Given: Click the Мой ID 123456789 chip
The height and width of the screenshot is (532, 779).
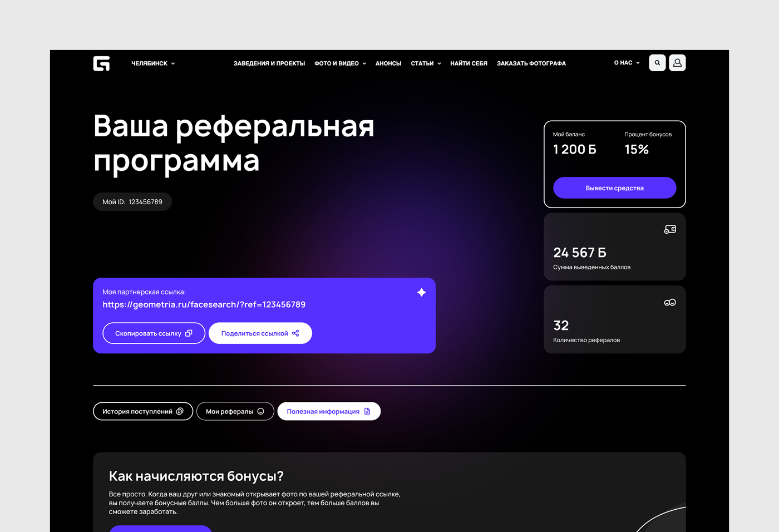Looking at the screenshot, I should point(132,201).
